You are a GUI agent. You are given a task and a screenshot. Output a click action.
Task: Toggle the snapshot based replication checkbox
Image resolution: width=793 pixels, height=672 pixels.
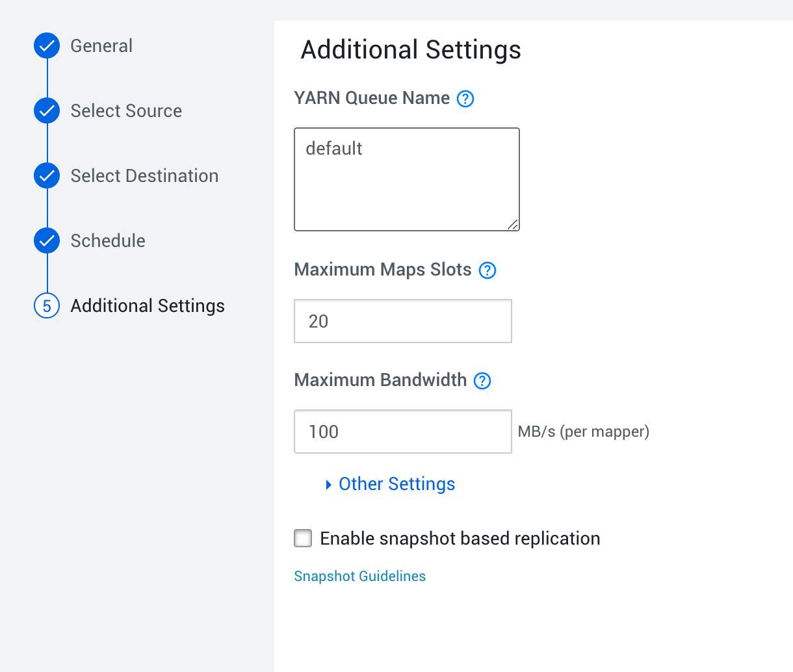pyautogui.click(x=303, y=538)
